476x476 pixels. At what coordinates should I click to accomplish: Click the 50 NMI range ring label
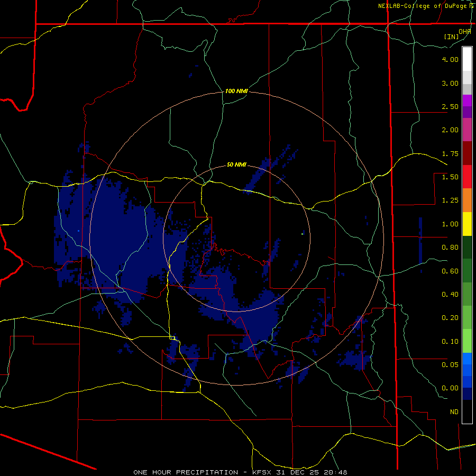tap(236, 165)
